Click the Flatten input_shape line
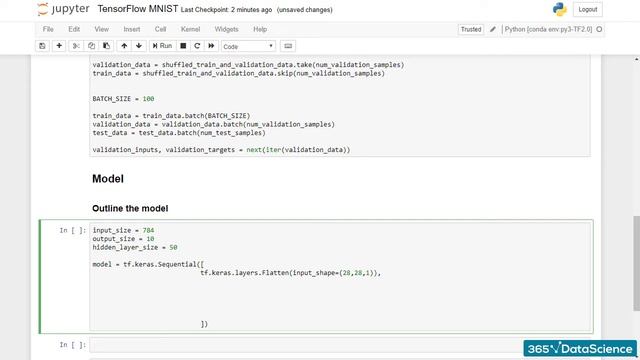This screenshot has width=640, height=360. click(x=290, y=273)
